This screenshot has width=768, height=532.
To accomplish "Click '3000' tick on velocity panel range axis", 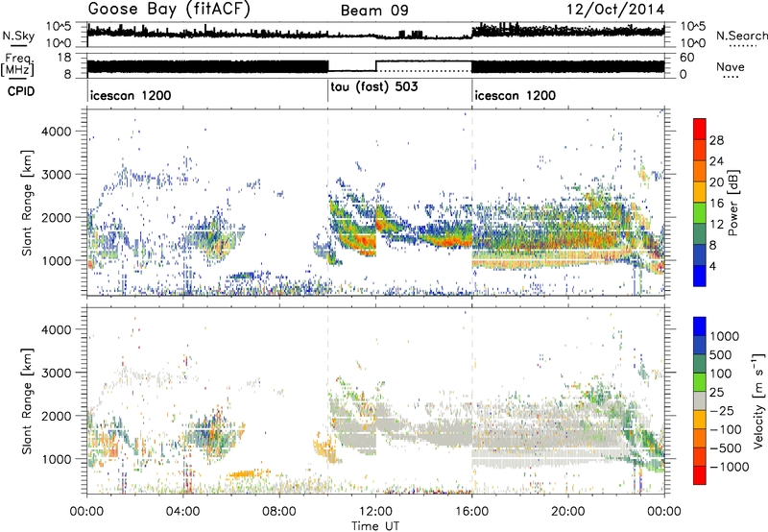I will pos(57,373).
